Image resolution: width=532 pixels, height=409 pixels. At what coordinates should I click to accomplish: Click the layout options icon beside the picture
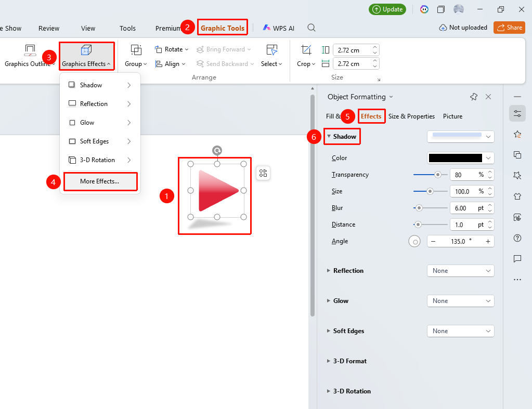point(263,173)
